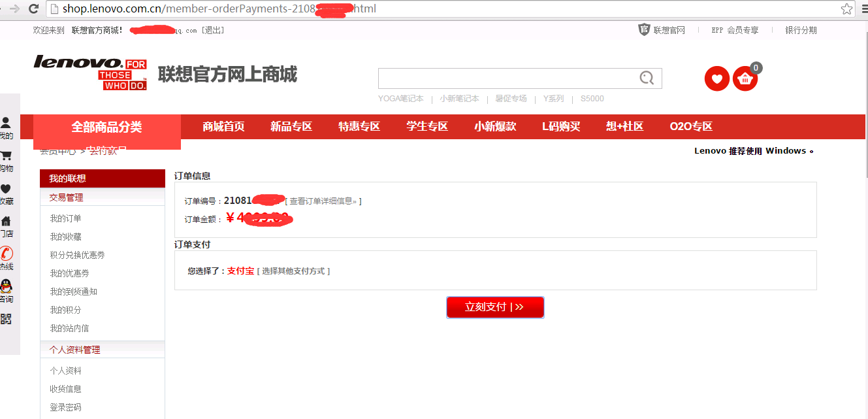
Task: Open the sidebar QQ penguin consult icon
Action: pyautogui.click(x=6, y=286)
